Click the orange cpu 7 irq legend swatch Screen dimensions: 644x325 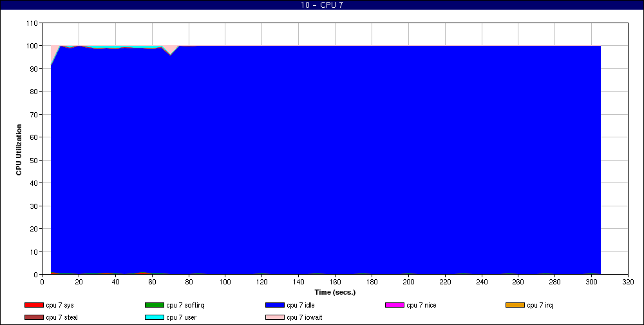tap(515, 305)
